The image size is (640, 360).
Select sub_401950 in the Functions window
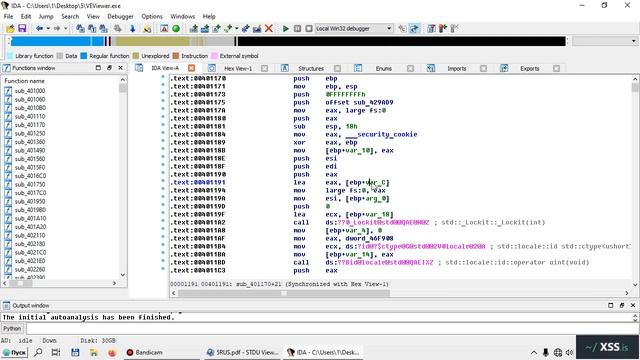click(30, 201)
